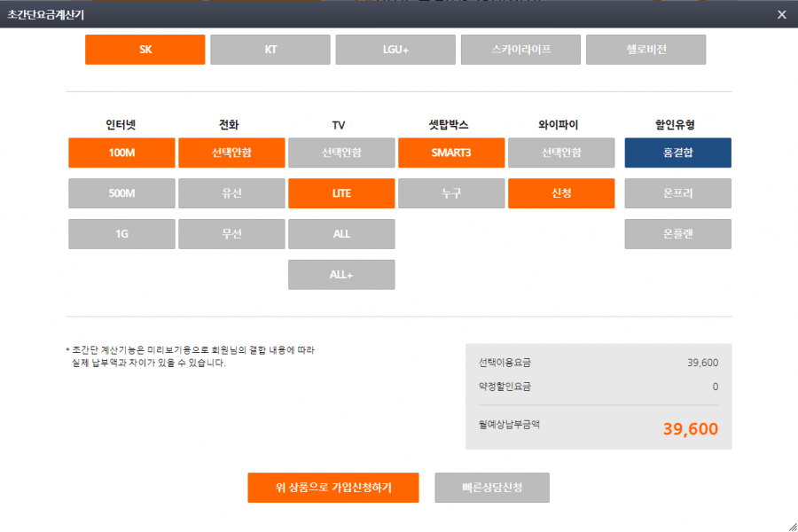Viewport: 798px width, 532px height.
Task: Choose the 누구 set-top box
Action: point(451,193)
